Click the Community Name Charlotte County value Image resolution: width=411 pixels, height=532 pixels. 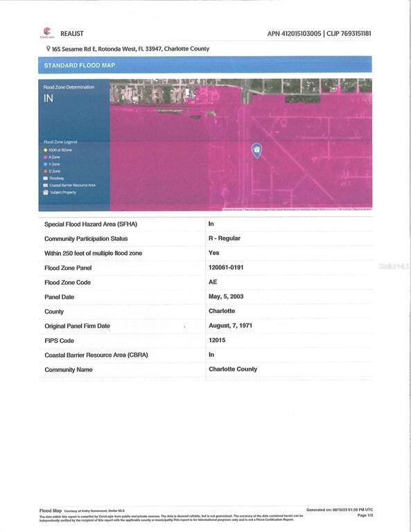click(233, 369)
